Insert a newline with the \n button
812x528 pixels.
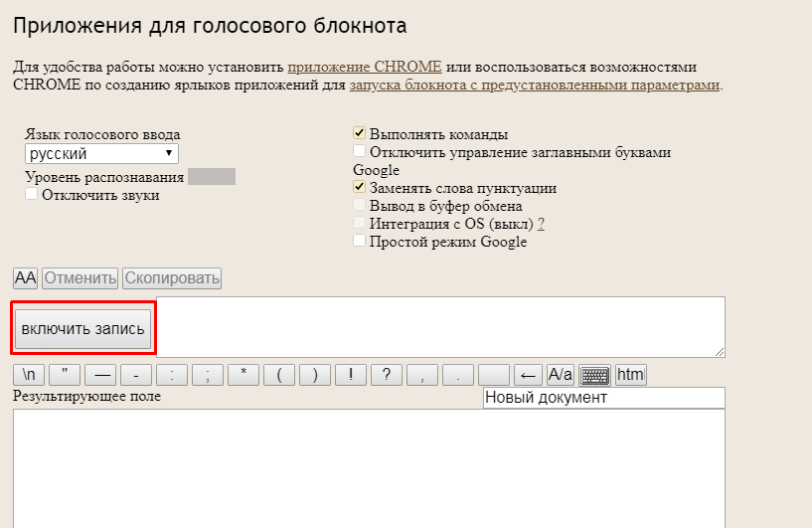coord(30,375)
